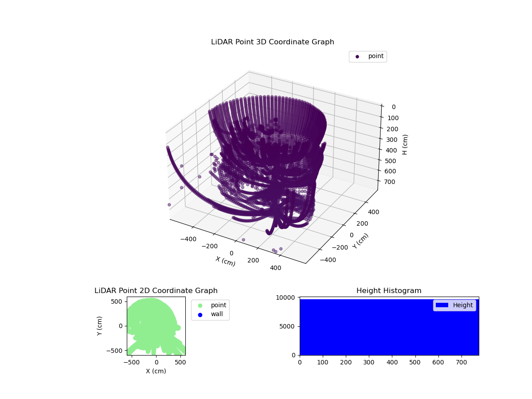
Task: Click the dark purple marker in 3D legend
Action: [357, 57]
